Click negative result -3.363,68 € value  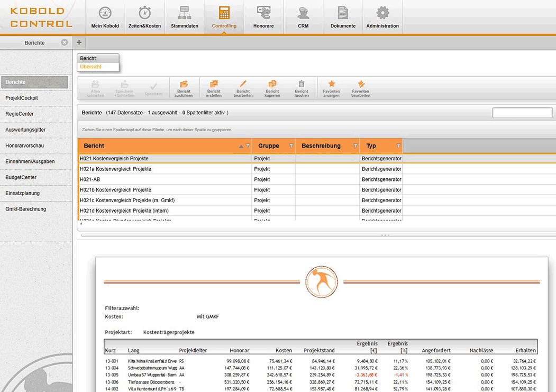click(x=366, y=375)
